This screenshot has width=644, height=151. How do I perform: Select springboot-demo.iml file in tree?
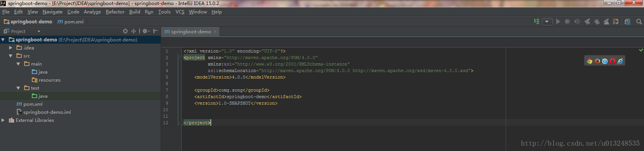[44, 112]
